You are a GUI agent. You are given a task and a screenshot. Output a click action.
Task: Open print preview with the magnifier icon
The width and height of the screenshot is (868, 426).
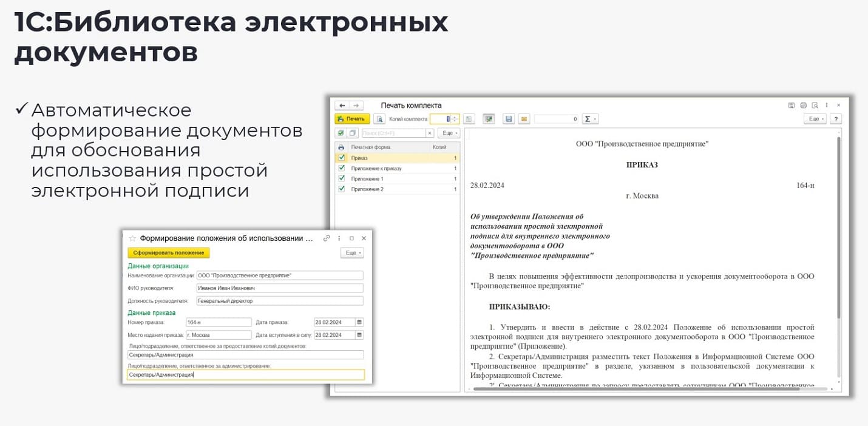click(x=379, y=119)
